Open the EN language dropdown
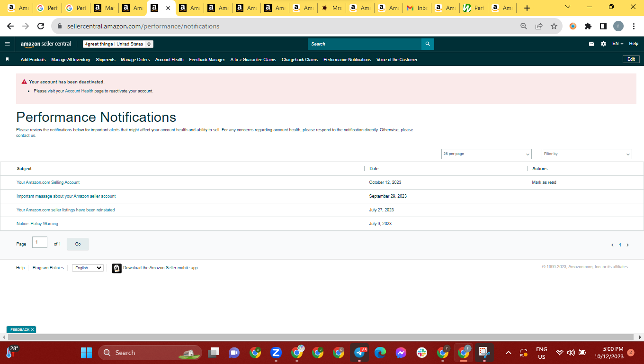 click(617, 44)
